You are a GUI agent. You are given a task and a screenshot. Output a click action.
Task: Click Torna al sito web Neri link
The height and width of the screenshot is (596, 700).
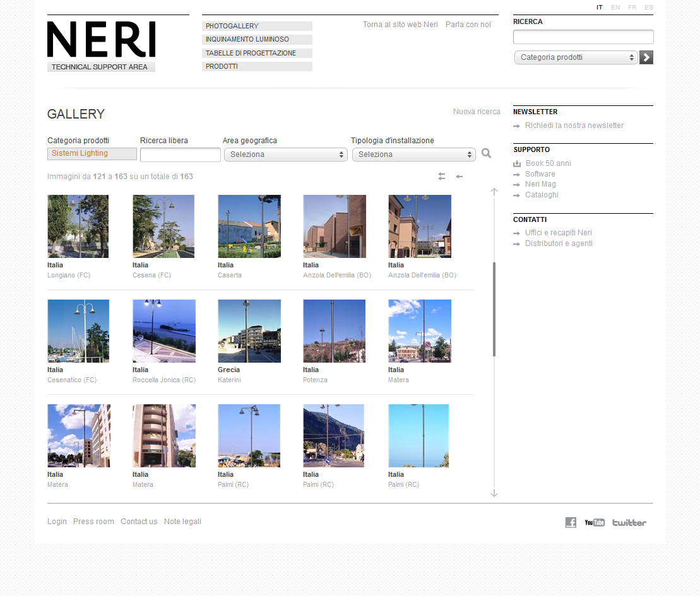pyautogui.click(x=400, y=25)
